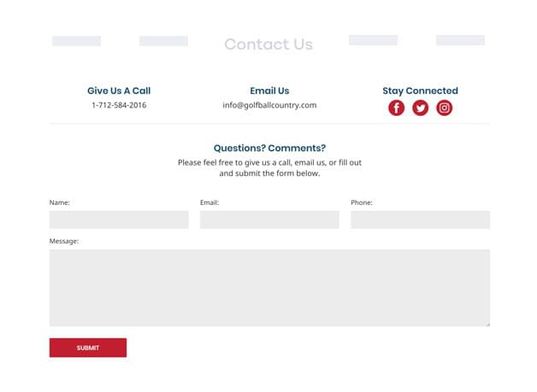This screenshot has height=392, width=537.
Task: Click inside the Message text area
Action: pos(269,287)
